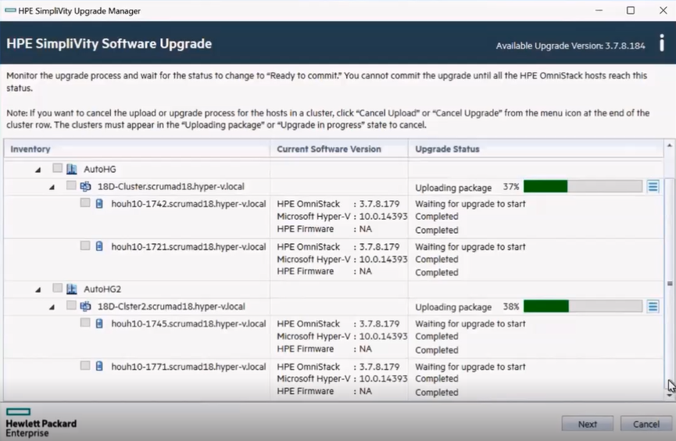Click Current Software Version column header
Image resolution: width=676 pixels, height=441 pixels.
point(339,149)
